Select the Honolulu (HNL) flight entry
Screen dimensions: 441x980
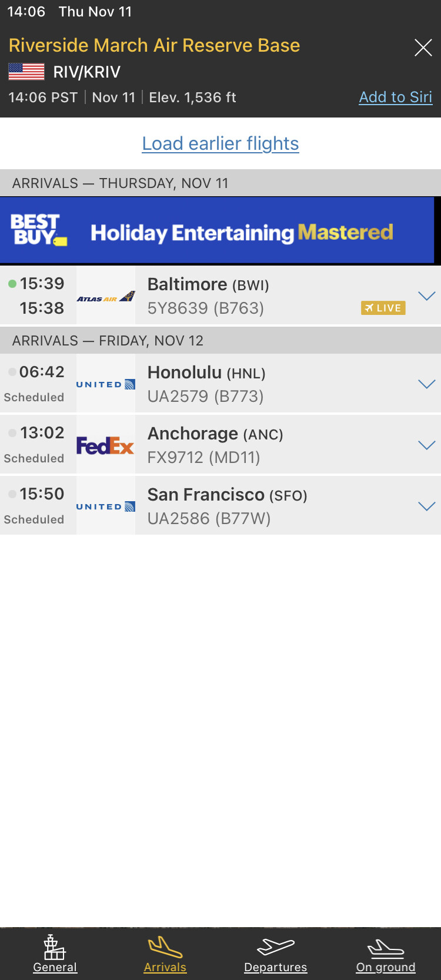pos(247,384)
